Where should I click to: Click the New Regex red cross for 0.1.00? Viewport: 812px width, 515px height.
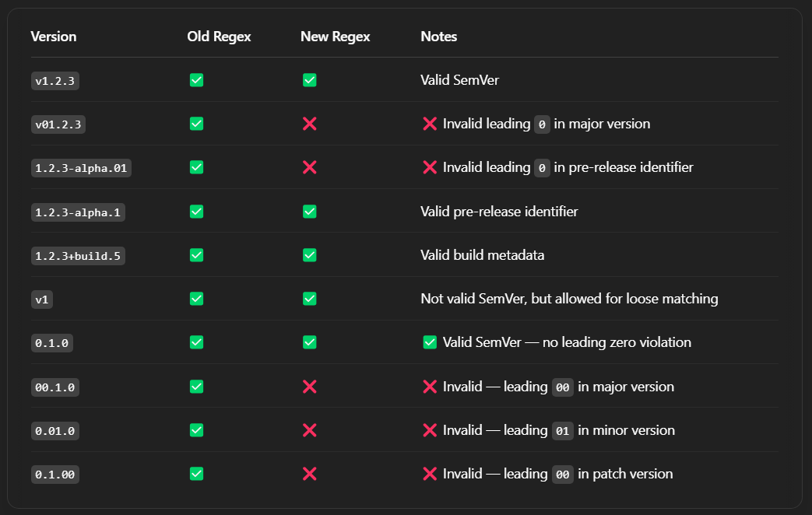[309, 474]
